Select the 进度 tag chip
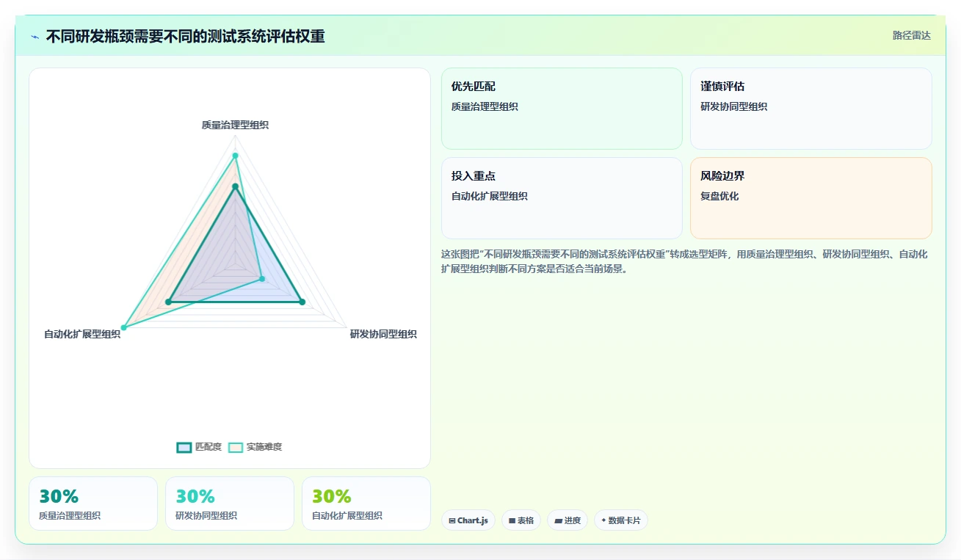 (567, 520)
